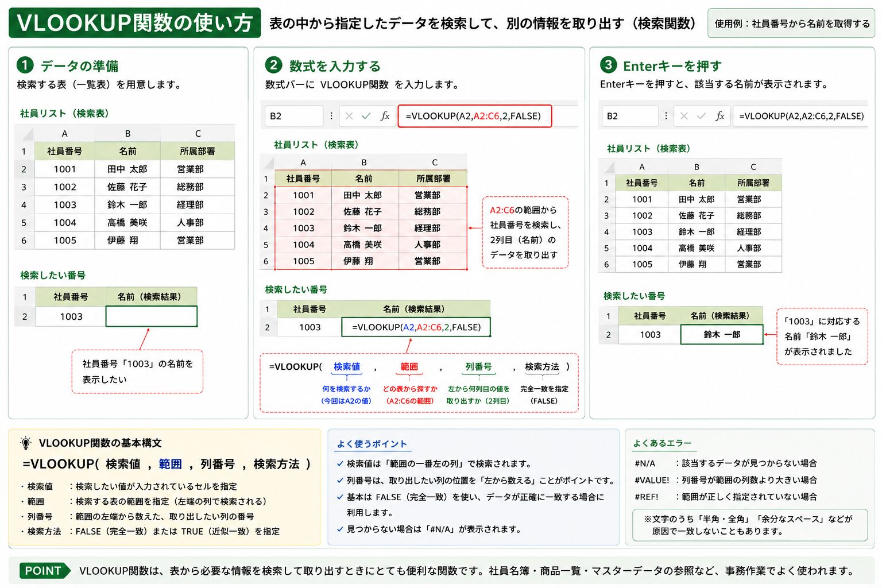This screenshot has width=882, height=588.
Task: Click the confirm checkmark icon in step 3 formula bar
Action: pyautogui.click(x=701, y=116)
